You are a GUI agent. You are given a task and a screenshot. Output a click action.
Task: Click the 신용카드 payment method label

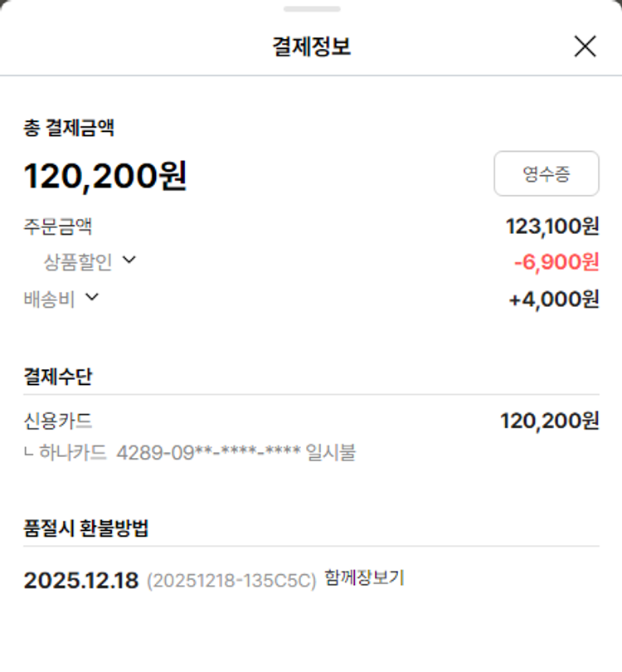pyautogui.click(x=58, y=421)
